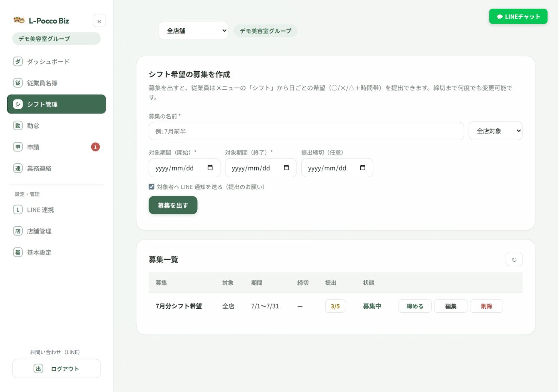The image size is (558, 392).
Task: Open 従業員名簿 menu item
Action: pos(56,83)
